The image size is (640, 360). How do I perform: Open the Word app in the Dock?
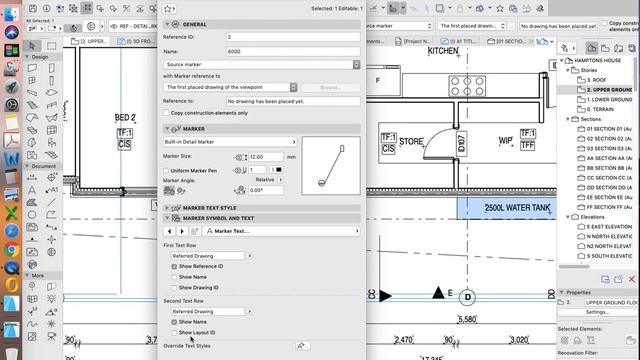[11, 159]
